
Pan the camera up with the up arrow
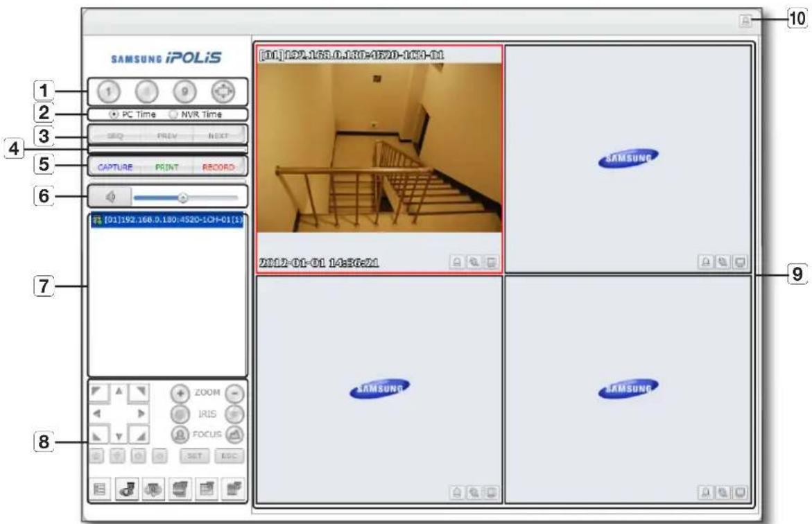tap(119, 392)
